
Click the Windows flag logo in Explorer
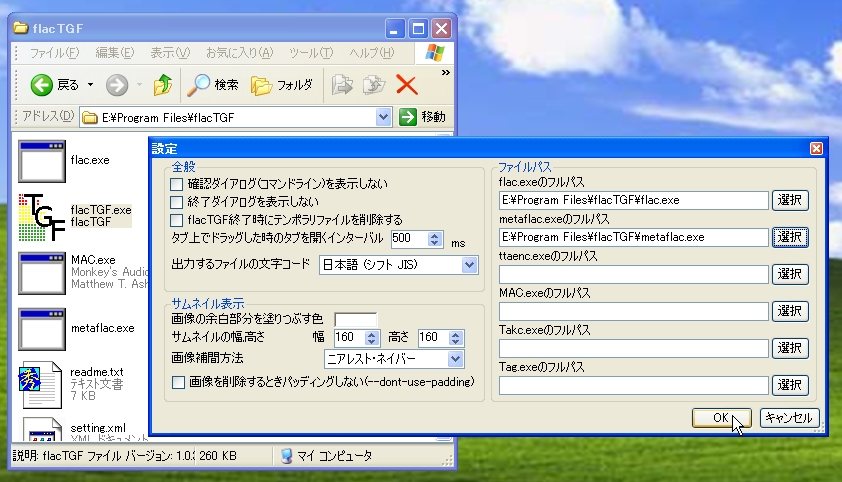tap(434, 53)
